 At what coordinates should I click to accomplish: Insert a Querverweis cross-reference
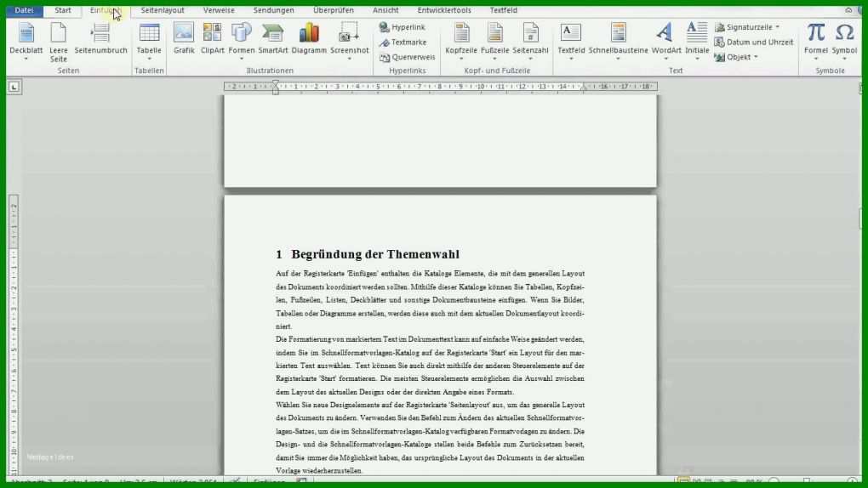(x=408, y=57)
